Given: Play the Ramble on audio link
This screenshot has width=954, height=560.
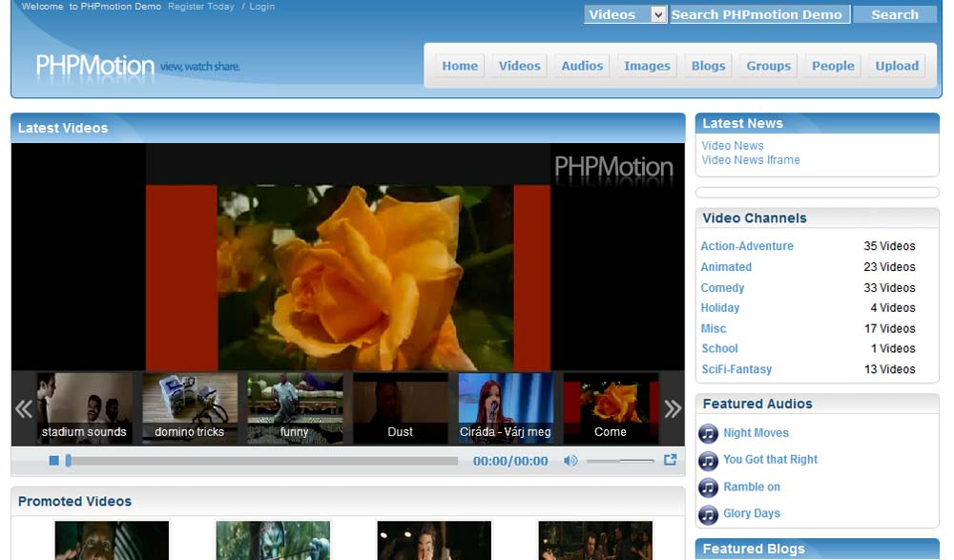Looking at the screenshot, I should 752,487.
